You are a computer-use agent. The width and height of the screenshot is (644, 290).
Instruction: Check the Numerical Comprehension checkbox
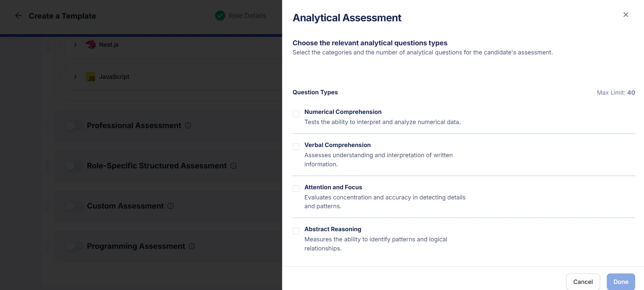[x=296, y=114]
